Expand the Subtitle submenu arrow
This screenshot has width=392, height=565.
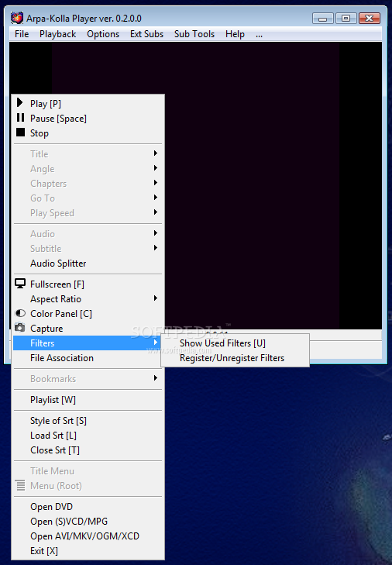(x=156, y=248)
